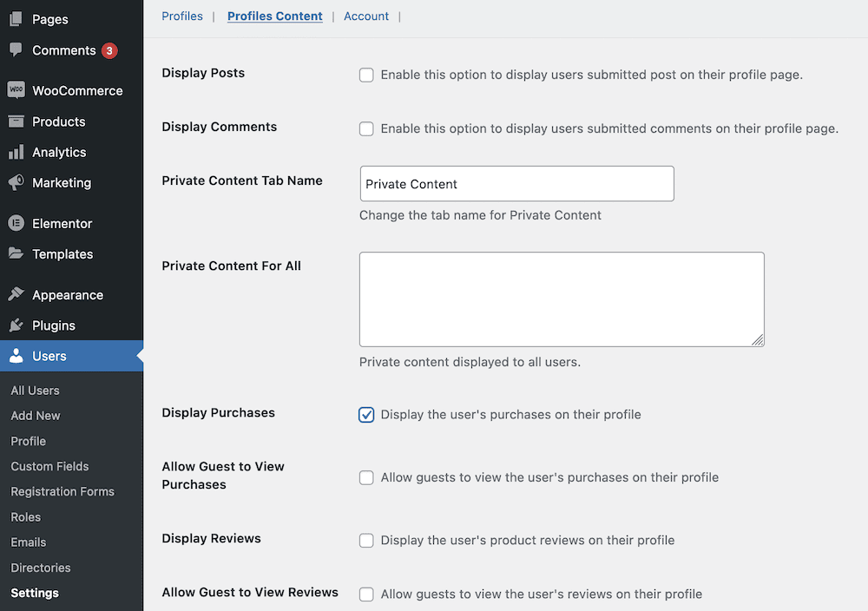
Task: Click the Private Content Tab Name field
Action: [x=517, y=184]
